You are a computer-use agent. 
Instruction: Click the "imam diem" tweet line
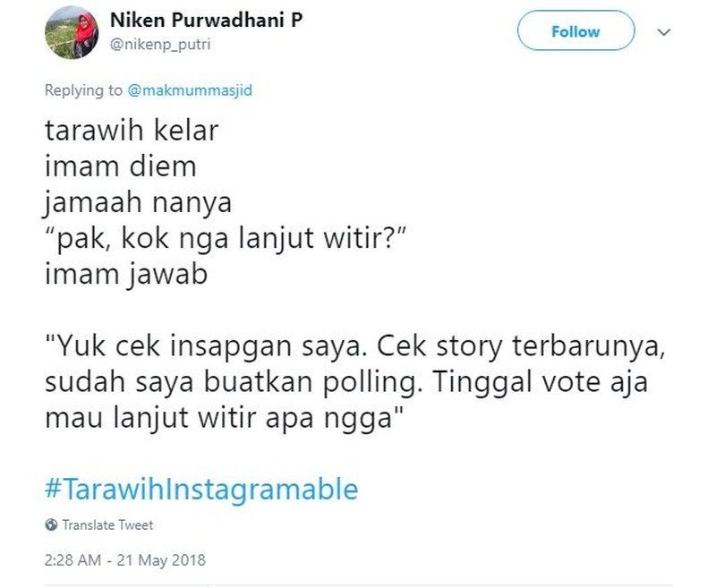point(119,166)
